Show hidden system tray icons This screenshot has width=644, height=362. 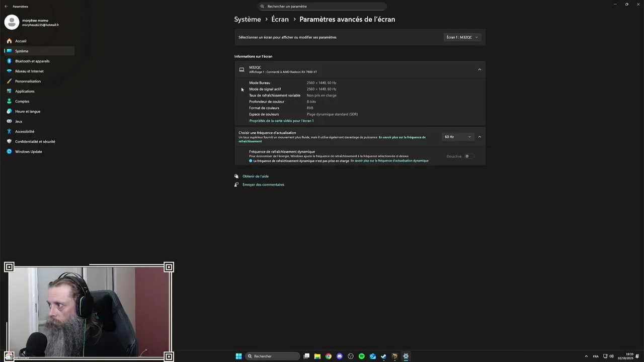pyautogui.click(x=586, y=356)
